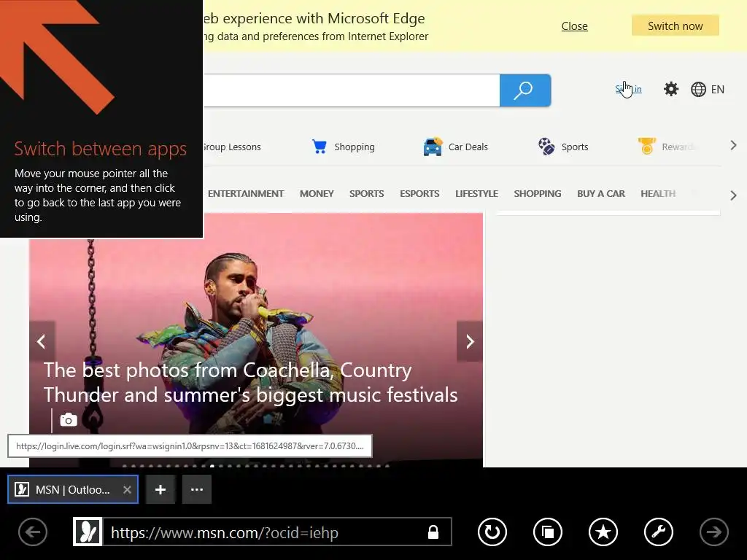747x560 pixels.
Task: Open the MONEY category
Action: click(317, 194)
